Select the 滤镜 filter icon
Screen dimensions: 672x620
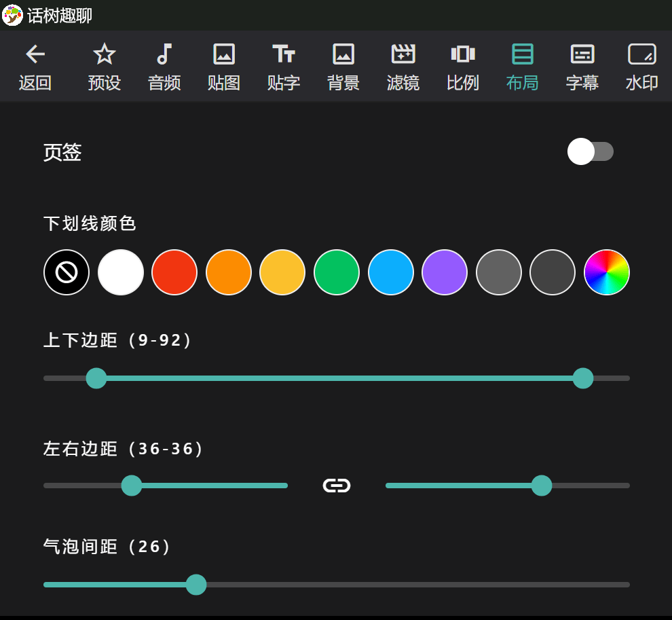tap(403, 54)
